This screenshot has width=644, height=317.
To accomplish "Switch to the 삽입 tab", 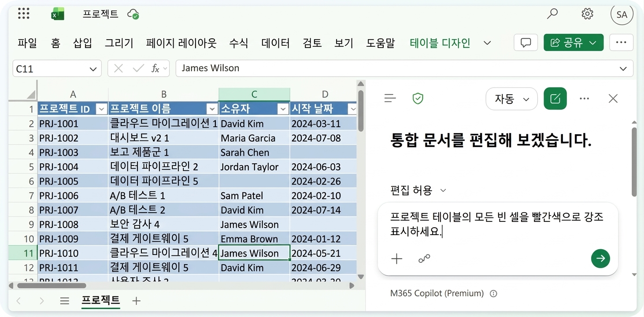I will [82, 43].
